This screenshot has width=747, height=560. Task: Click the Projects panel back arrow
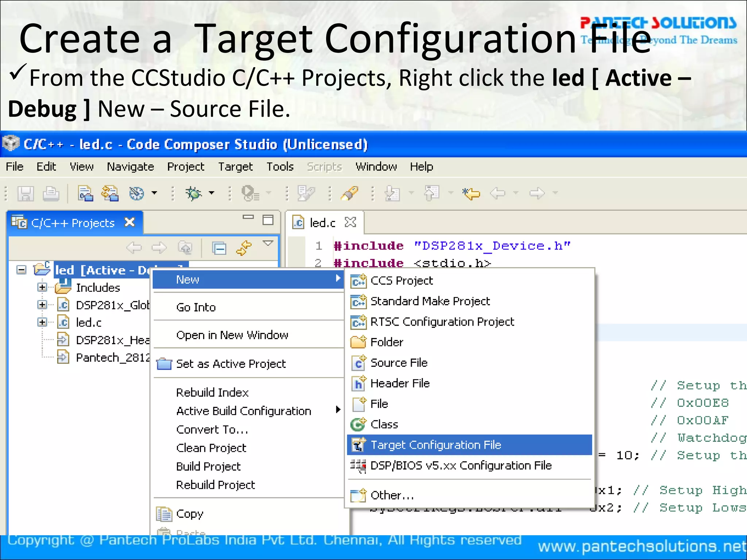coord(134,248)
